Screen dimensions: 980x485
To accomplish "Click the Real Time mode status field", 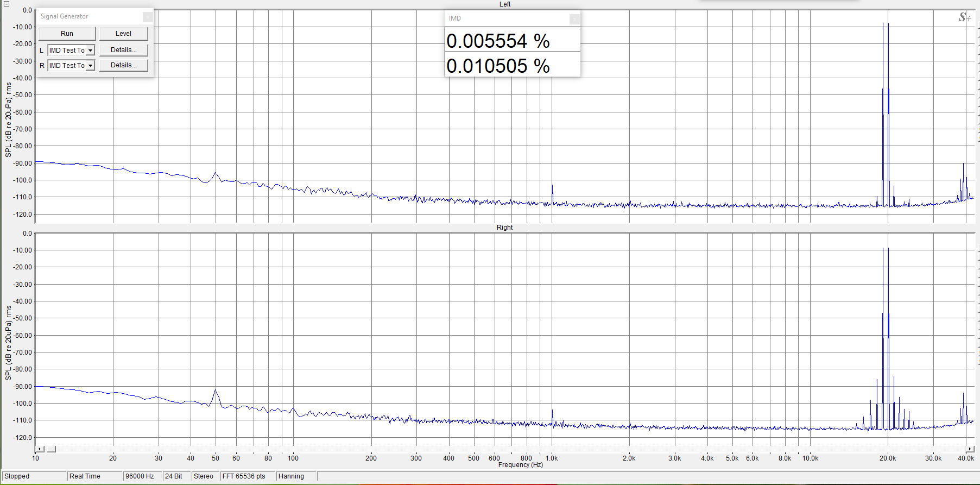I will click(94, 476).
